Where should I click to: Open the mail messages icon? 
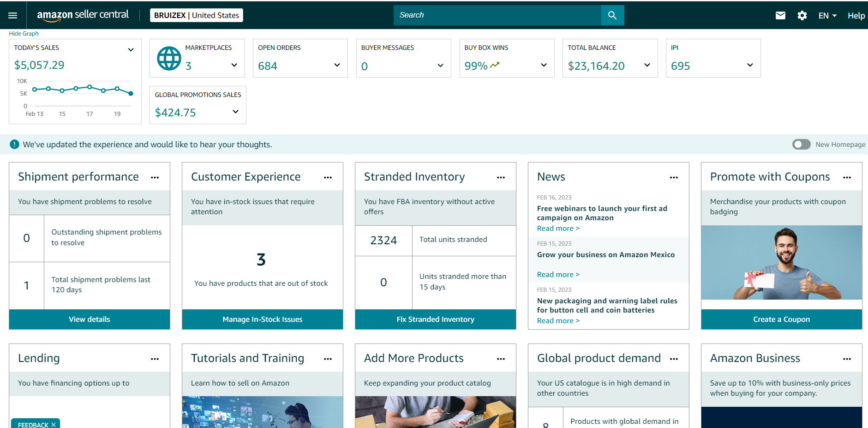point(780,16)
